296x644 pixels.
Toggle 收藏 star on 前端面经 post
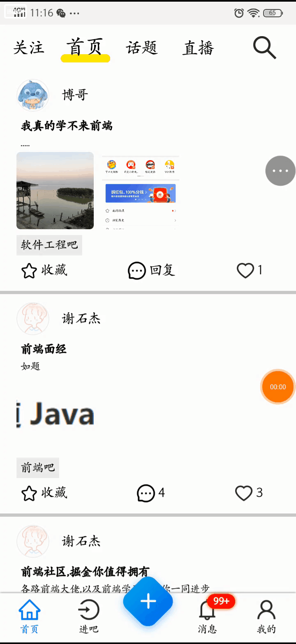tap(29, 493)
